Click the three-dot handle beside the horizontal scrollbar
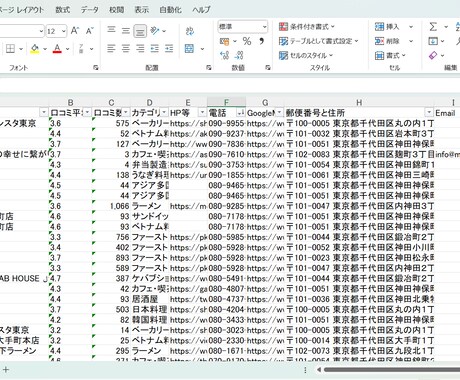This screenshot has height=380, width=460. (x=305, y=370)
